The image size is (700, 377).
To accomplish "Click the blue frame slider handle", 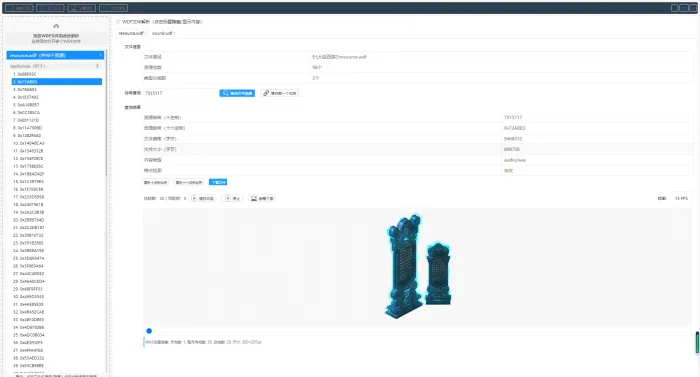I will (x=149, y=331).
